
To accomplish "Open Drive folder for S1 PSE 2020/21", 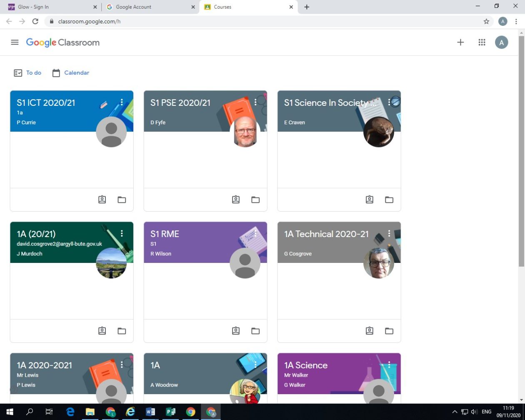I will point(255,200).
